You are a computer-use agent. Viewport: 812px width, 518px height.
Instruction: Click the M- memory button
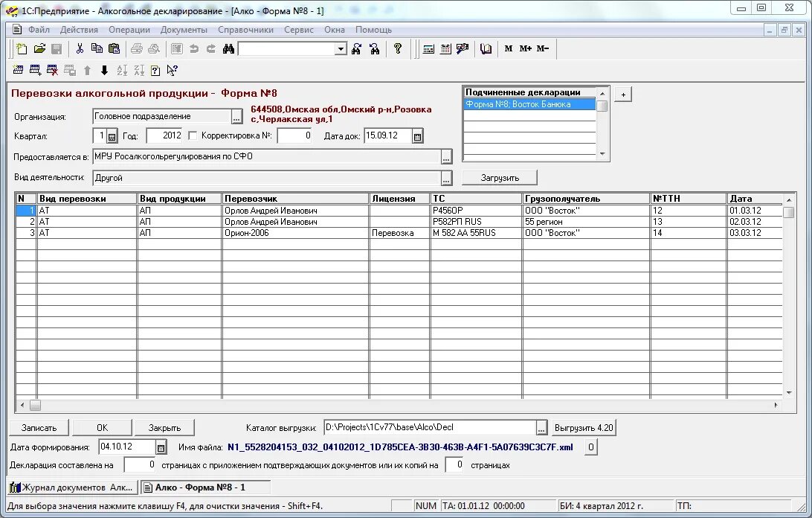coord(543,48)
